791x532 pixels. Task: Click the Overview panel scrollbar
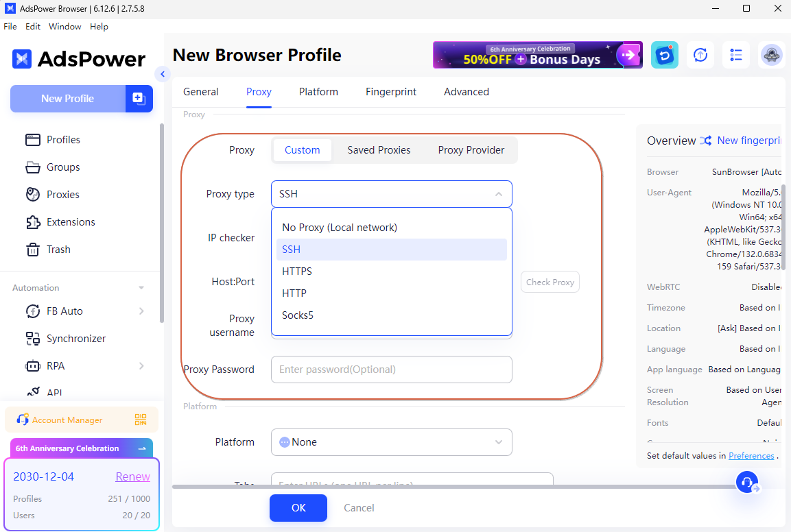[783, 227]
